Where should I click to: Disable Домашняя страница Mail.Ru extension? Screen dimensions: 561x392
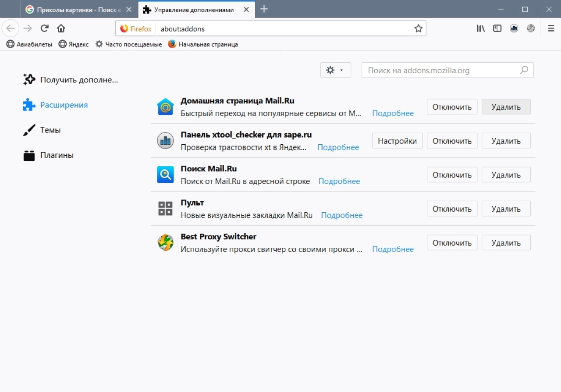tap(452, 107)
